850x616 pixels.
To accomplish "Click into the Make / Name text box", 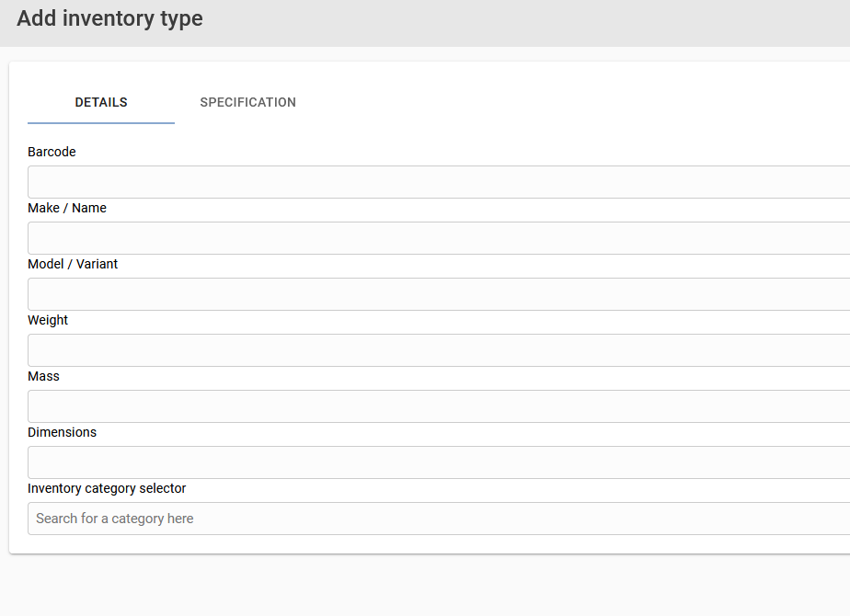I will tap(439, 238).
